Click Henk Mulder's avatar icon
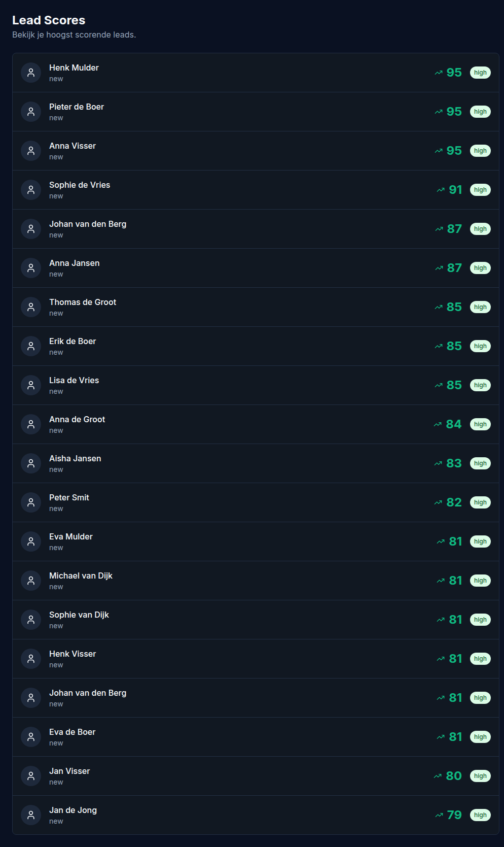The height and width of the screenshot is (847, 504). point(30,73)
